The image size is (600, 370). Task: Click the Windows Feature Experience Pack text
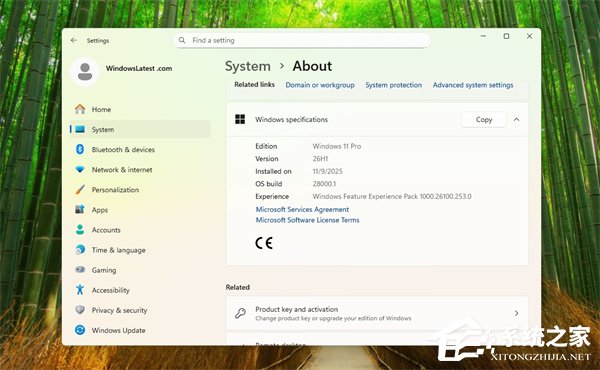tap(392, 196)
